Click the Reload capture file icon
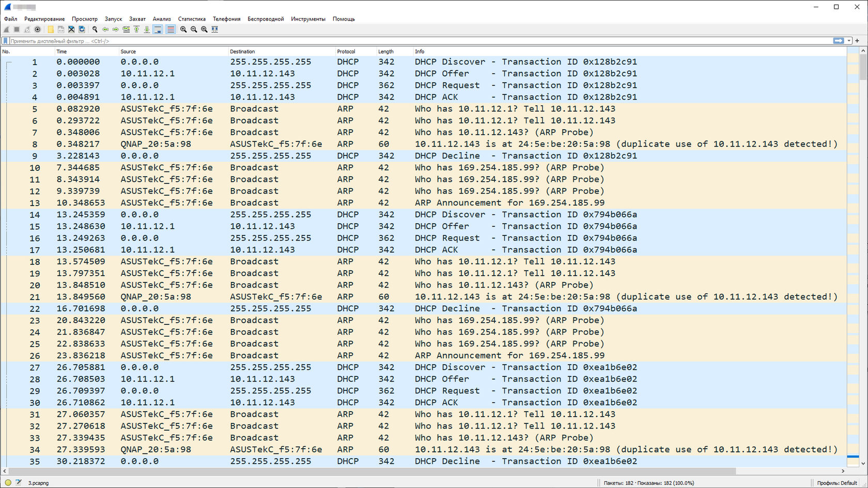The image size is (868, 488). 82,29
